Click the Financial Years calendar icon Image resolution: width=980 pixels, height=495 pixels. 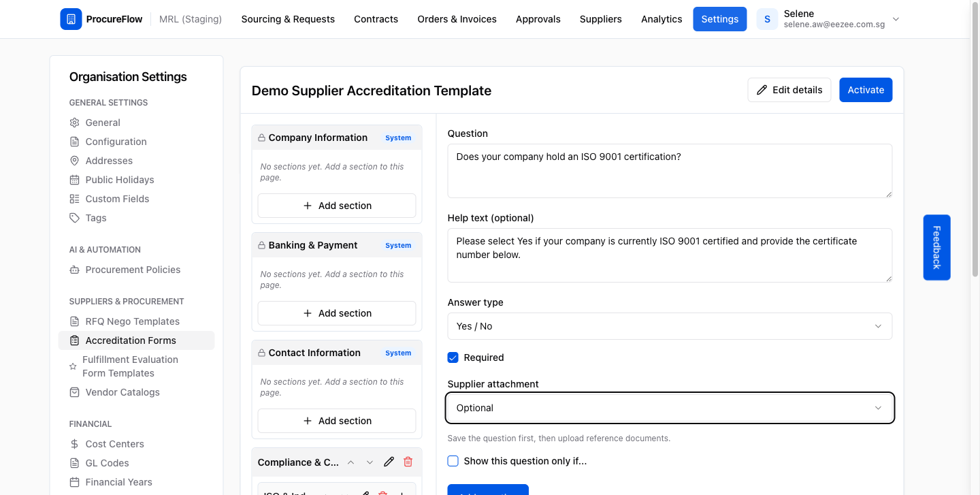point(75,482)
